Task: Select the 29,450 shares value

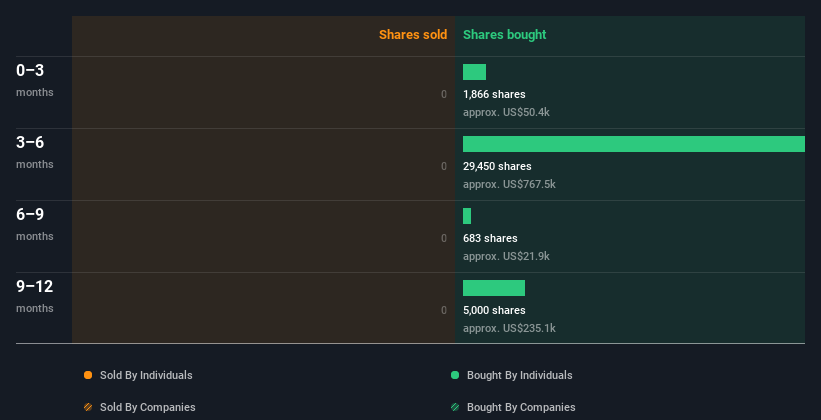Action: [x=497, y=166]
